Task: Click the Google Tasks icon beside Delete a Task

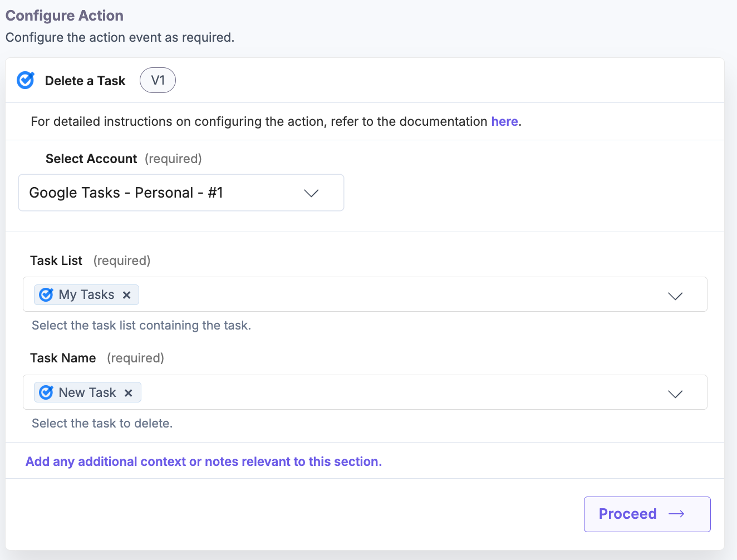Action: pos(26,80)
